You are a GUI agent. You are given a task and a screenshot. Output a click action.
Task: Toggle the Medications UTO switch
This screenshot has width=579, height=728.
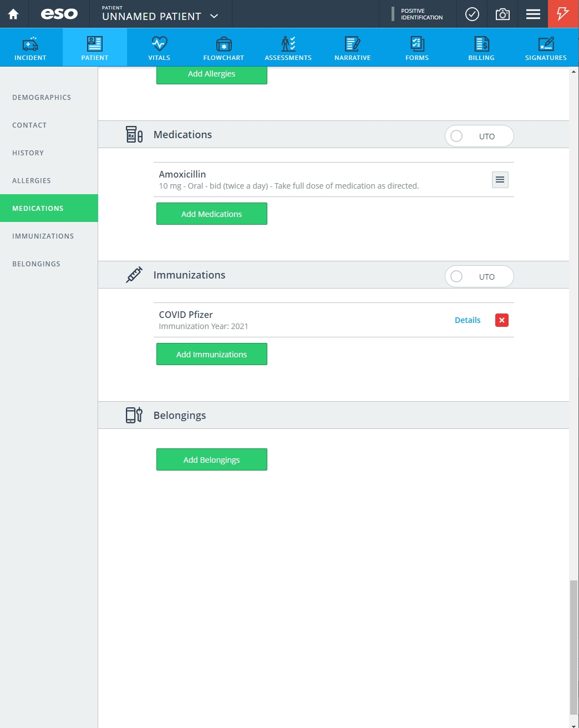coord(479,136)
